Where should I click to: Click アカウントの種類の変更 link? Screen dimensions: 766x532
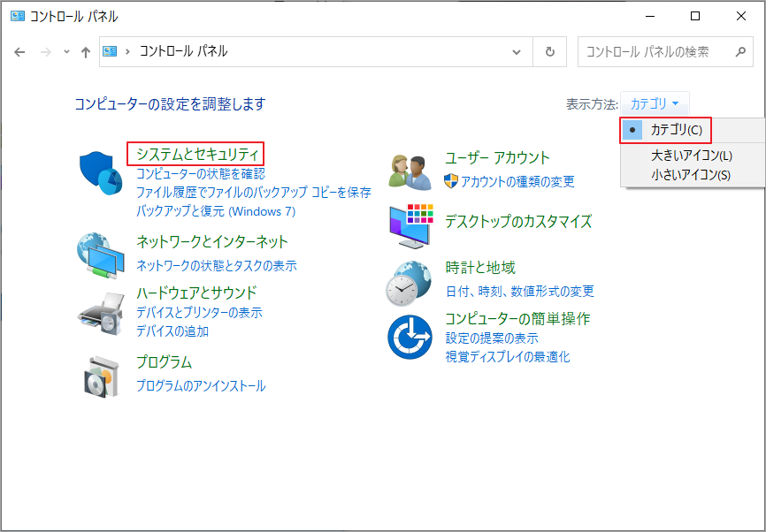click(x=517, y=181)
